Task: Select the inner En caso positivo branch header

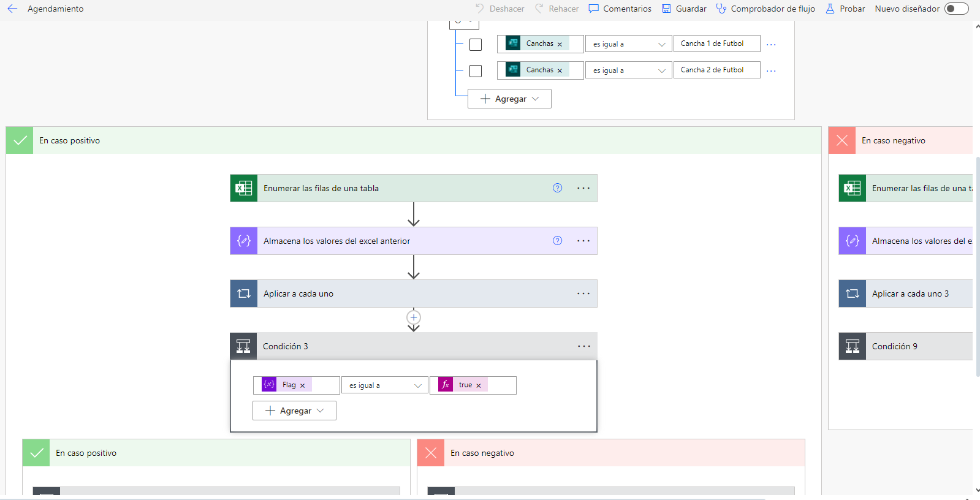Action: (x=216, y=453)
